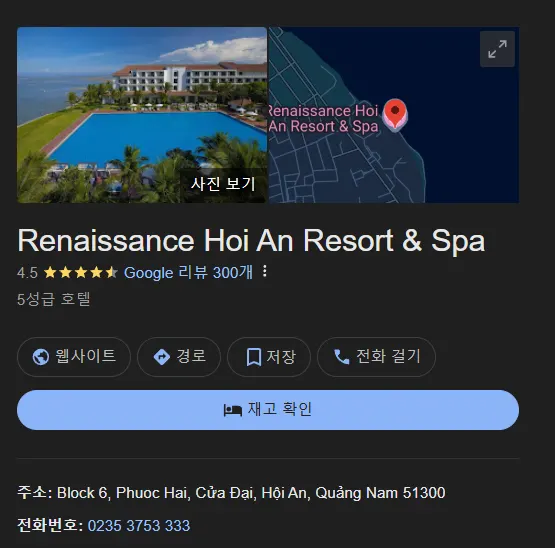555x548 pixels.
Task: Click the pink hotel label on the map
Action: coord(324,118)
